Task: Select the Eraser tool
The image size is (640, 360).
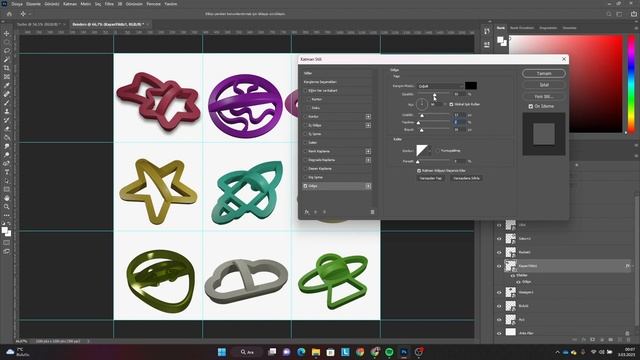Action: click(x=7, y=129)
